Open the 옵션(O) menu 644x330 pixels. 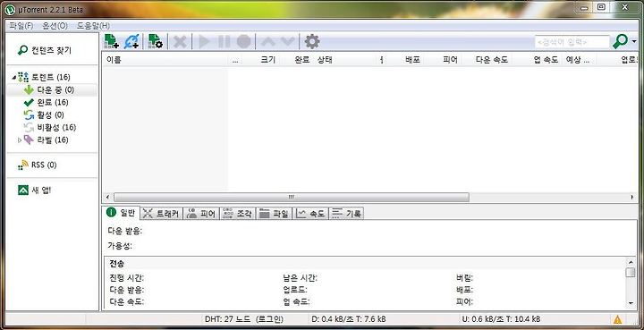(x=55, y=25)
